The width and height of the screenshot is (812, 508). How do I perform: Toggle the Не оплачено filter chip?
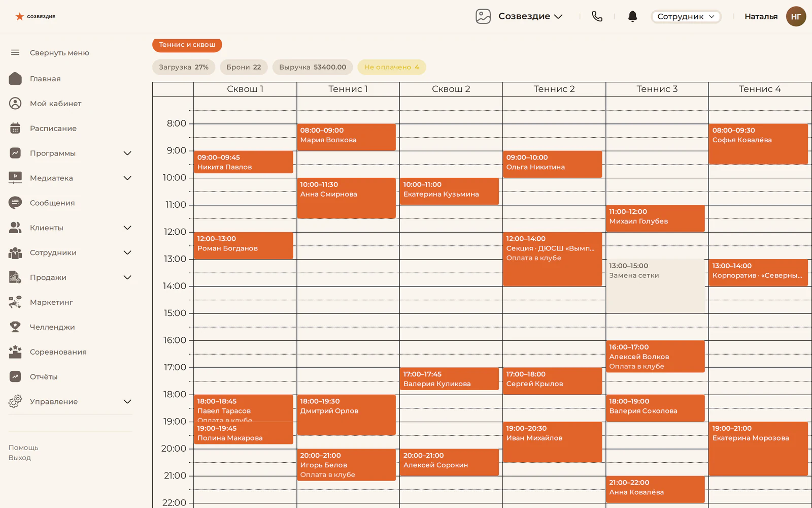pyautogui.click(x=391, y=67)
